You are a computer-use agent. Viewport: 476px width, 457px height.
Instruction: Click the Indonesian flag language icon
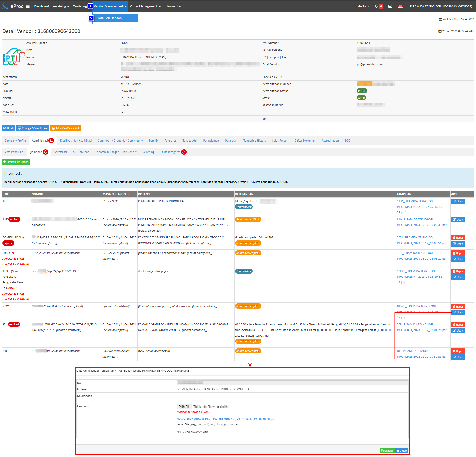pyautogui.click(x=400, y=7)
